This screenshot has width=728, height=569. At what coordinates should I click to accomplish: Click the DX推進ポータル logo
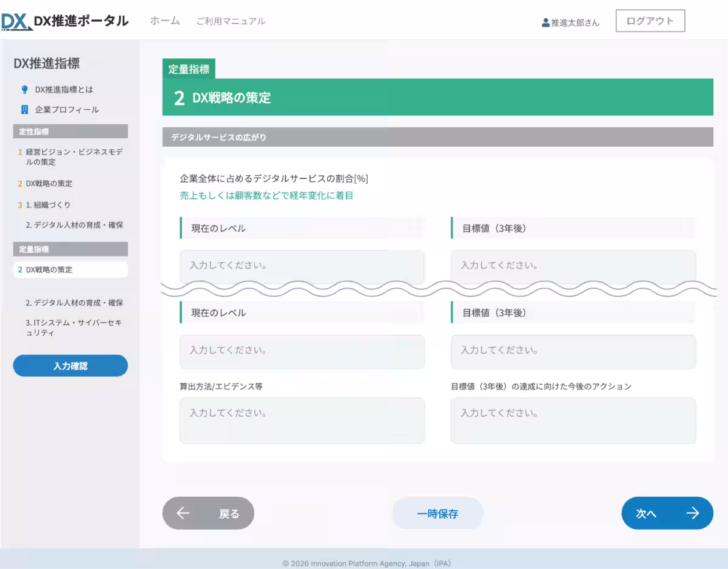pyautogui.click(x=65, y=21)
